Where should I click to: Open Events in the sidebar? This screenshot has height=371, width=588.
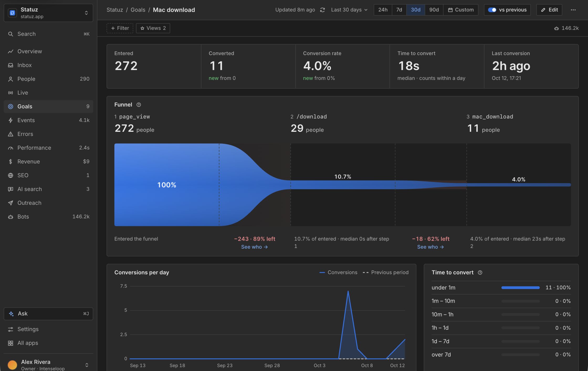[49, 120]
